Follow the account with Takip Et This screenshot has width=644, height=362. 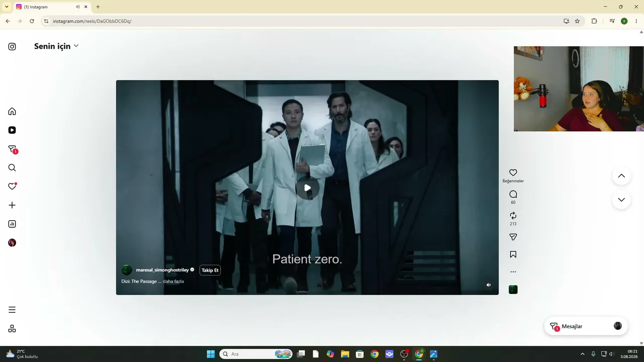(x=210, y=270)
